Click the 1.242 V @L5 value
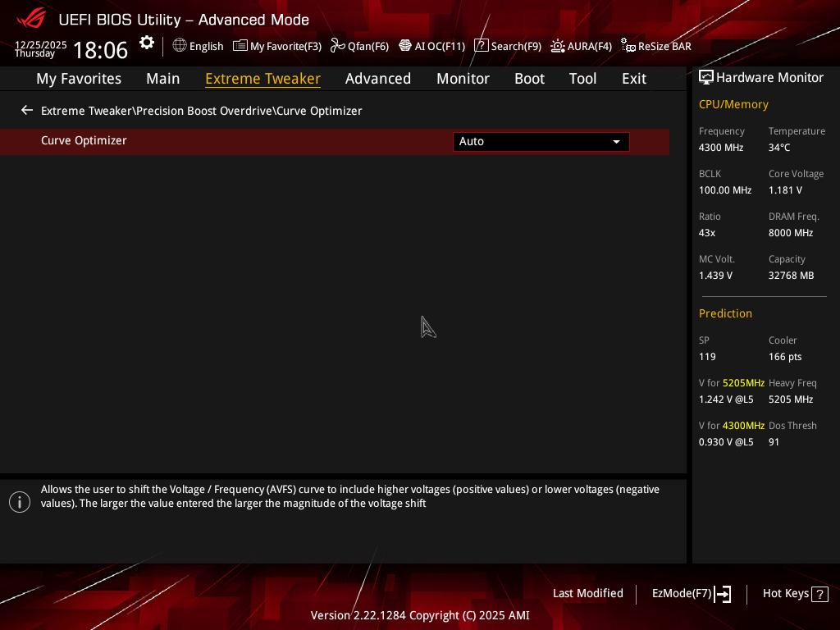 pyautogui.click(x=726, y=399)
